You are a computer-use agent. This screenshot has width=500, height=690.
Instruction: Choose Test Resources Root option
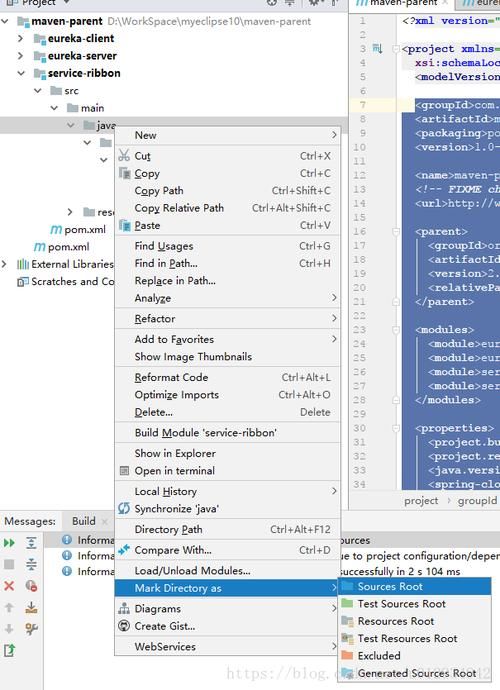(x=414, y=638)
